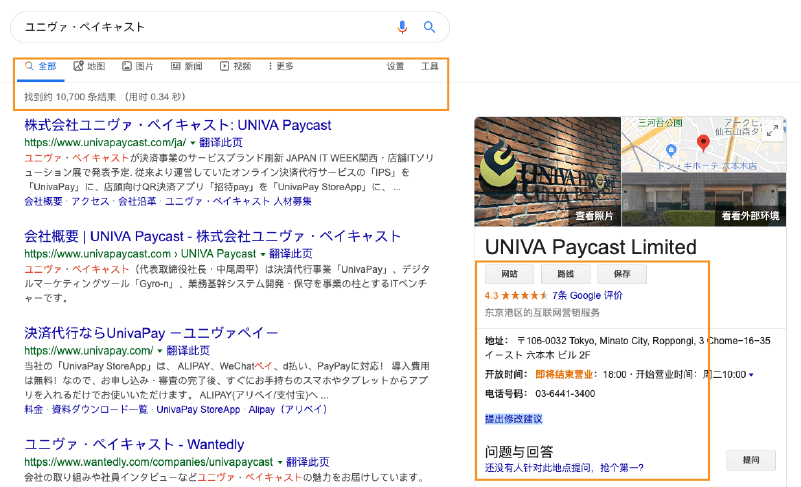Click 翻译此页 for the Wantedly result
Viewport: 801px width, 487px height.
(x=308, y=462)
